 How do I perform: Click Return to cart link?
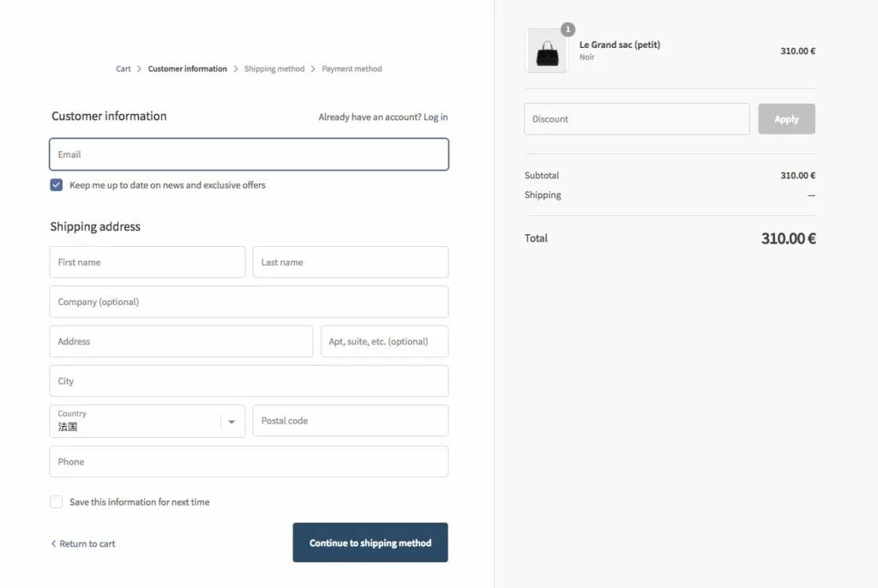[x=87, y=543]
